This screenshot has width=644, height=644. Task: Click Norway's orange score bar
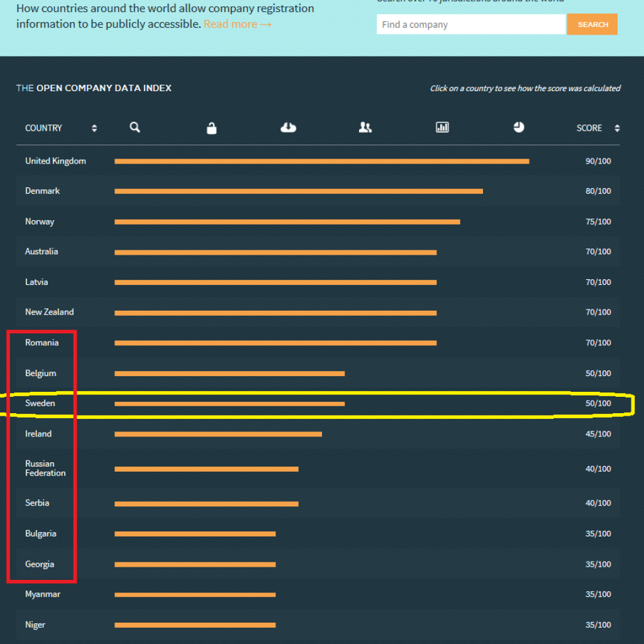point(287,221)
